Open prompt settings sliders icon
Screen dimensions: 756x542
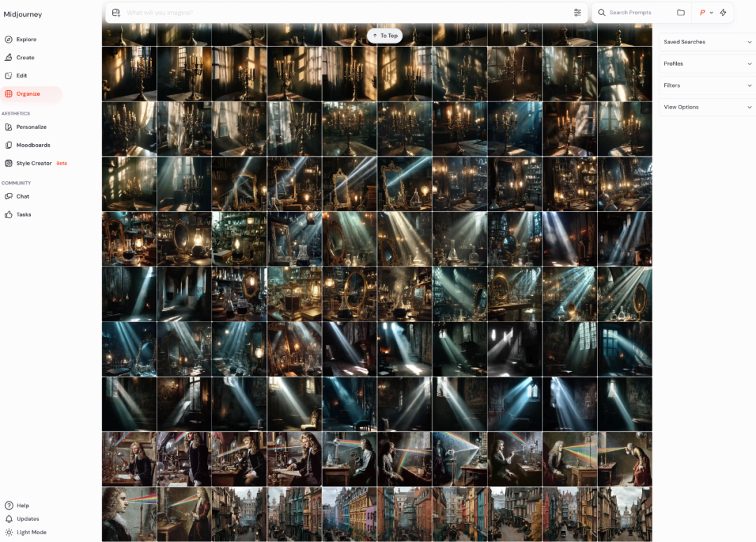[x=577, y=13]
